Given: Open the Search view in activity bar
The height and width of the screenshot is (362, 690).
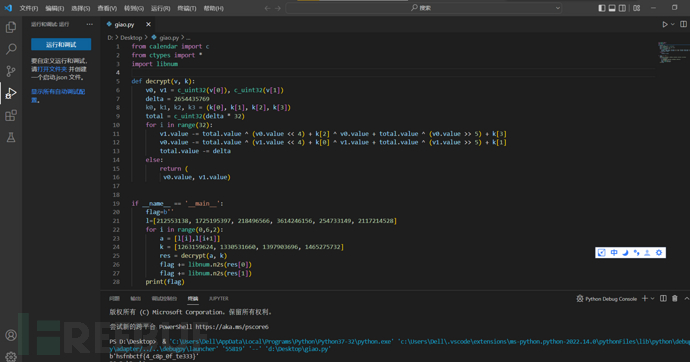Looking at the screenshot, I should pos(11,49).
